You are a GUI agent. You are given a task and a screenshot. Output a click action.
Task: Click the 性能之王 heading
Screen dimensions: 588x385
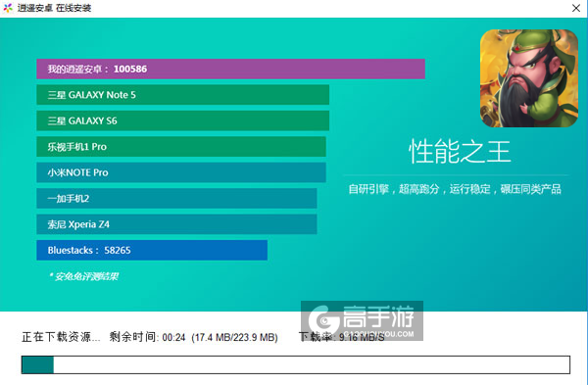click(x=460, y=152)
